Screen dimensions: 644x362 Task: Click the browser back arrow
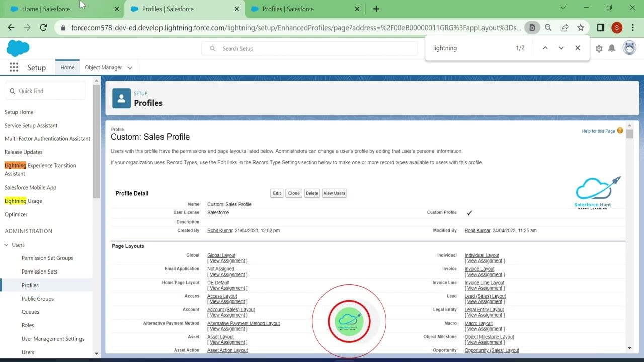11,28
